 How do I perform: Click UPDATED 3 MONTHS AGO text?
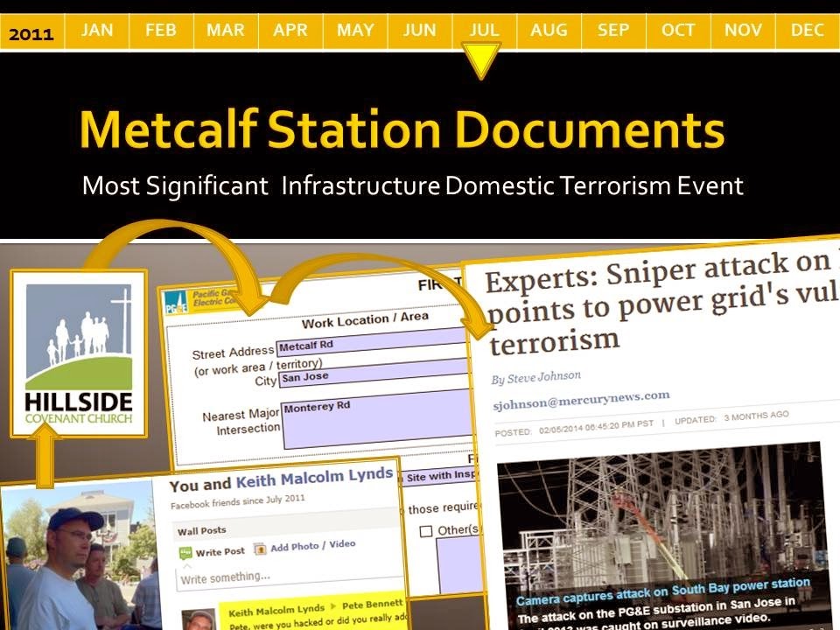click(x=731, y=417)
